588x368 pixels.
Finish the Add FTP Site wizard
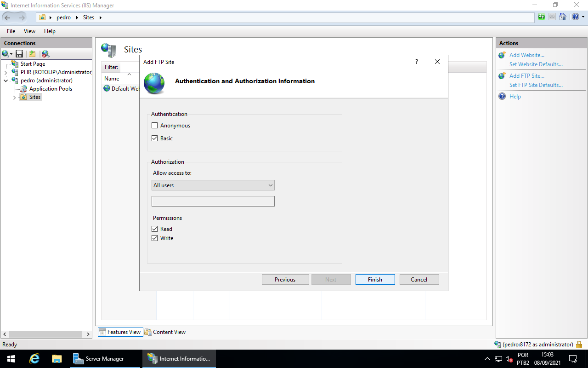375,279
